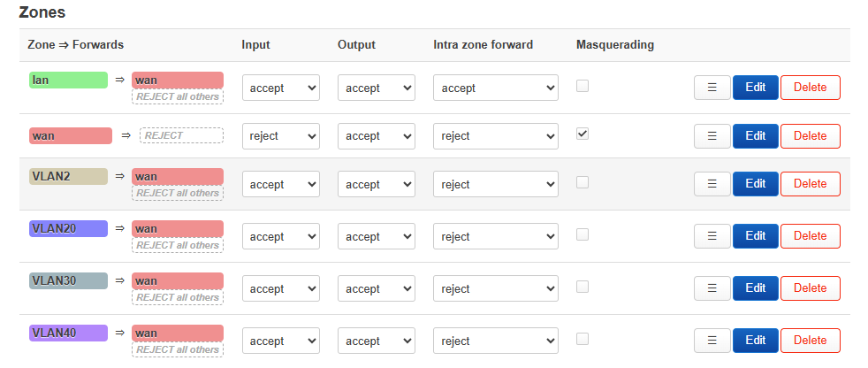Enable masquerading for the VLAN20 zone
This screenshot has width=868, height=368.
pyautogui.click(x=582, y=234)
